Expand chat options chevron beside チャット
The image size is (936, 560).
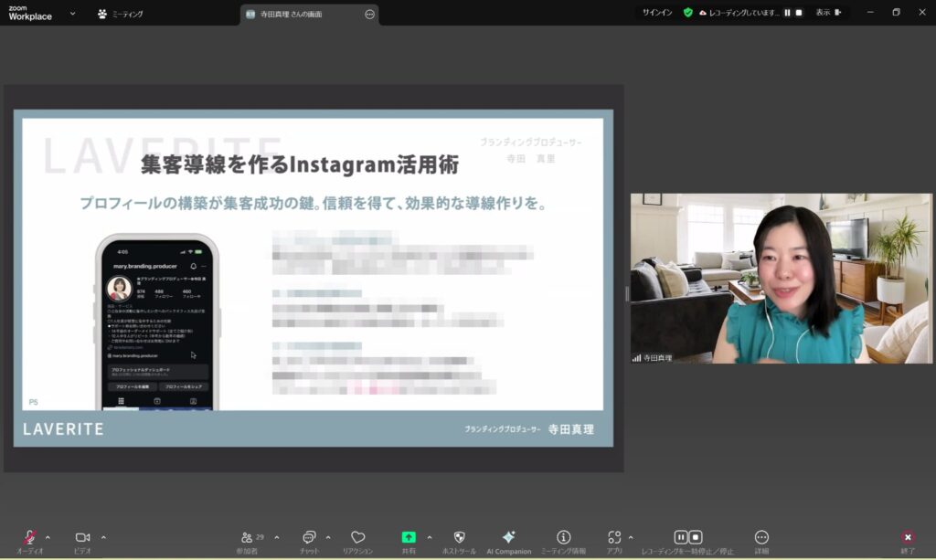pos(328,537)
